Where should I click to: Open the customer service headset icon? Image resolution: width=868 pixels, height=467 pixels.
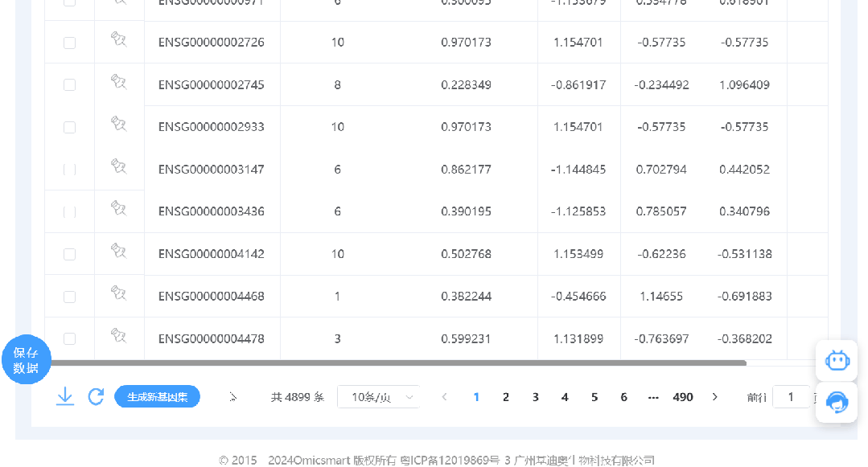(x=837, y=402)
